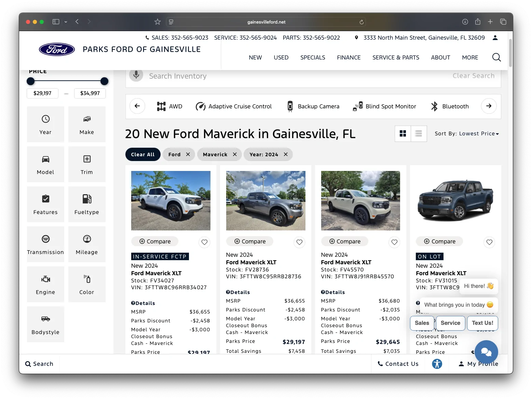This screenshot has width=532, height=399.
Task: Open the Model filter tile
Action: 45,164
